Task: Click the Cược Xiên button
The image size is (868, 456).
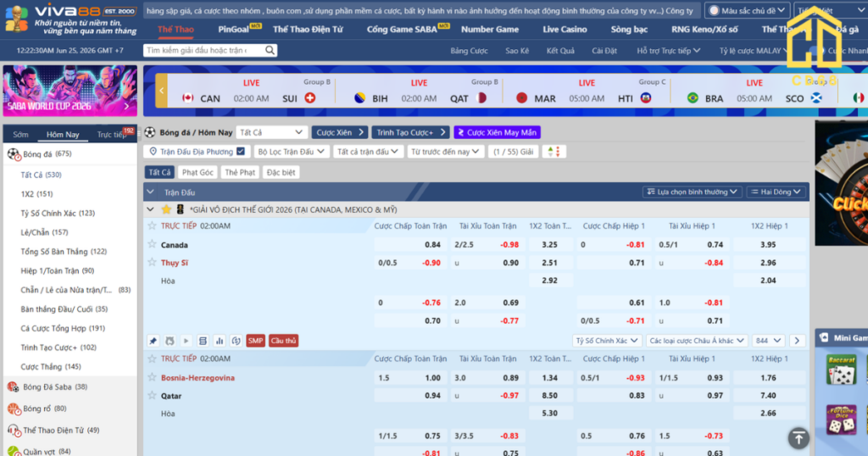Action: click(340, 132)
